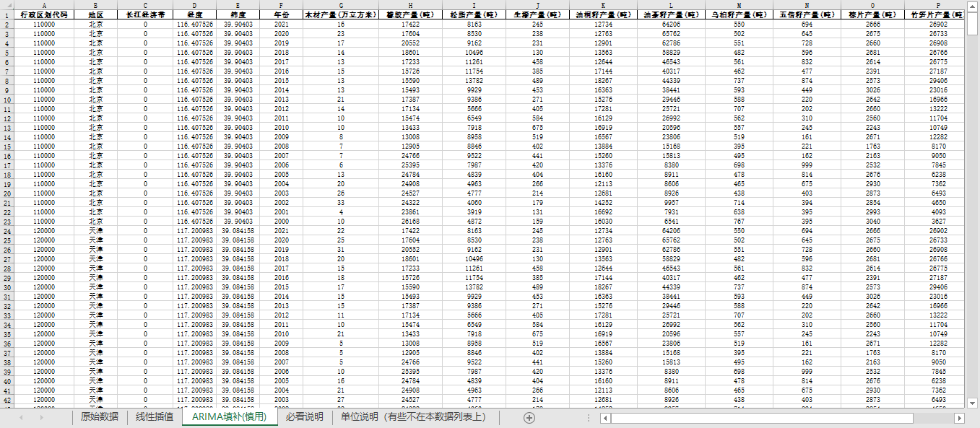Image resolution: width=980 pixels, height=428 pixels.
Task: Click year 2000 cell in row 23
Action: pos(282,221)
